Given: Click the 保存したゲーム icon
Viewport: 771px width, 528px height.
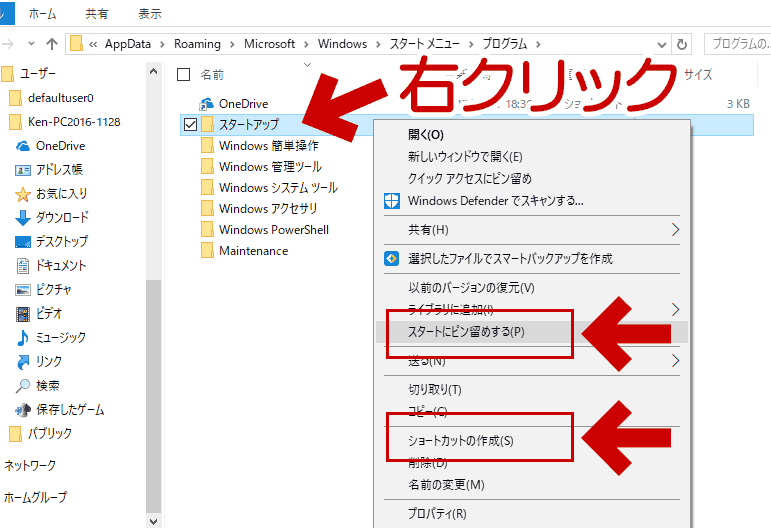Looking at the screenshot, I should click(23, 410).
